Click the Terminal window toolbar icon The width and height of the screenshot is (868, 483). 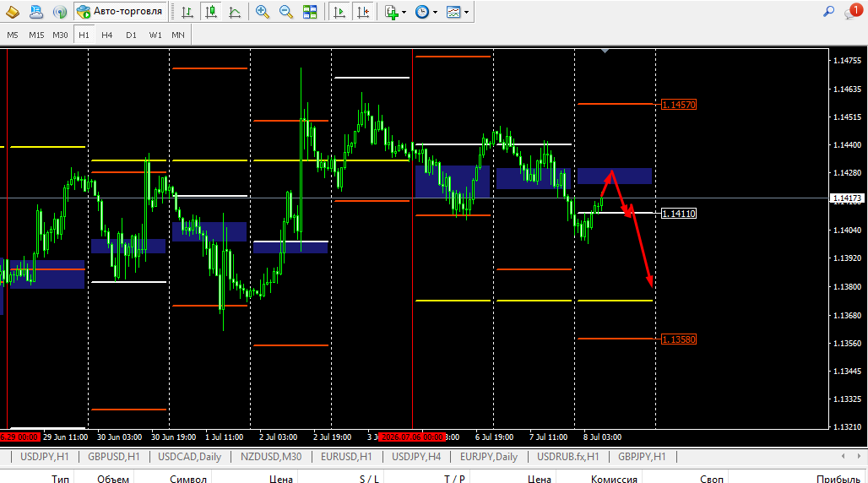click(x=36, y=12)
